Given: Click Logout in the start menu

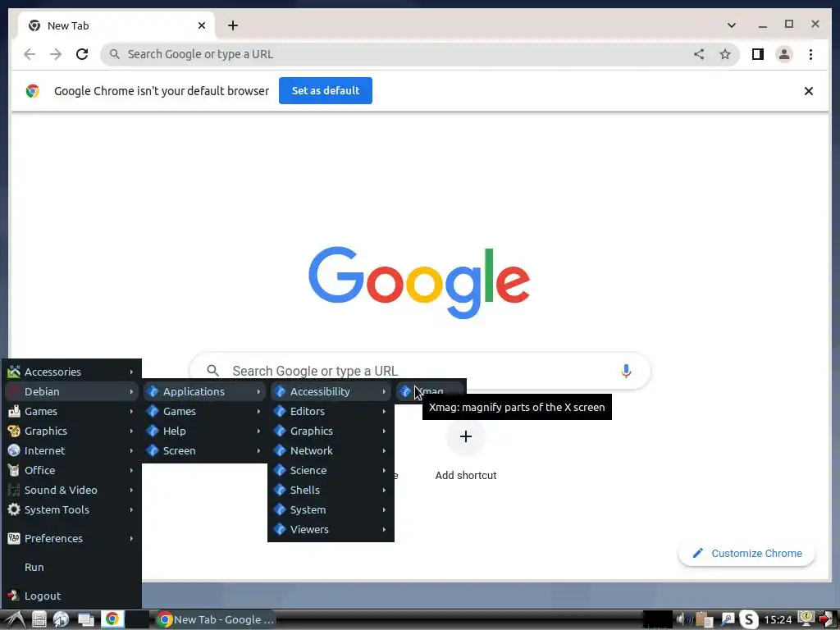Looking at the screenshot, I should (71, 596).
